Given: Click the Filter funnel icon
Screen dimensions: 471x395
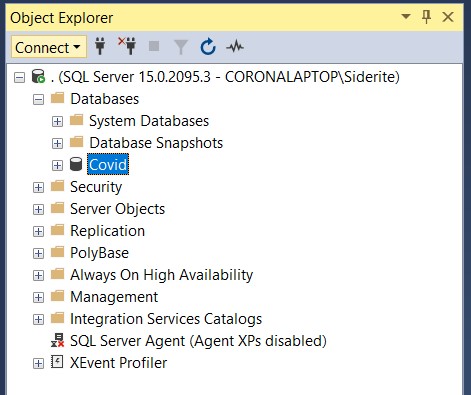Looking at the screenshot, I should pos(181,47).
